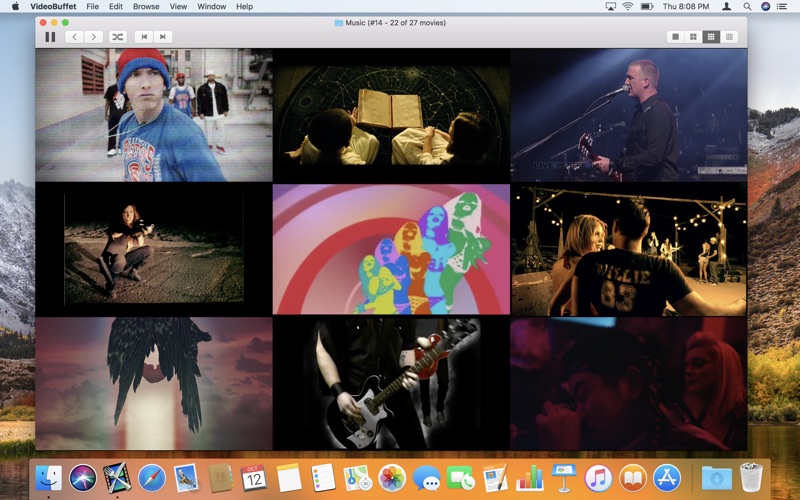Viewport: 800px width, 500px height.
Task: Open Notes from the Dock
Action: pyautogui.click(x=289, y=478)
